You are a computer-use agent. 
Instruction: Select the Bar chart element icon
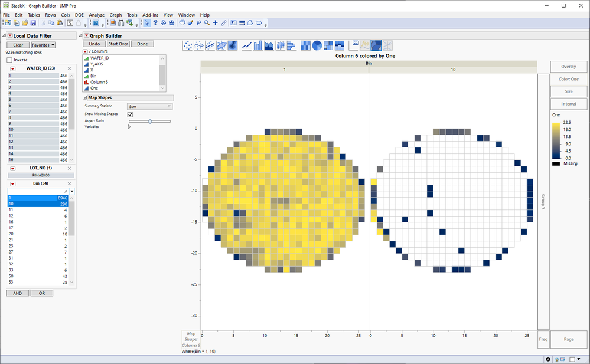(257, 45)
